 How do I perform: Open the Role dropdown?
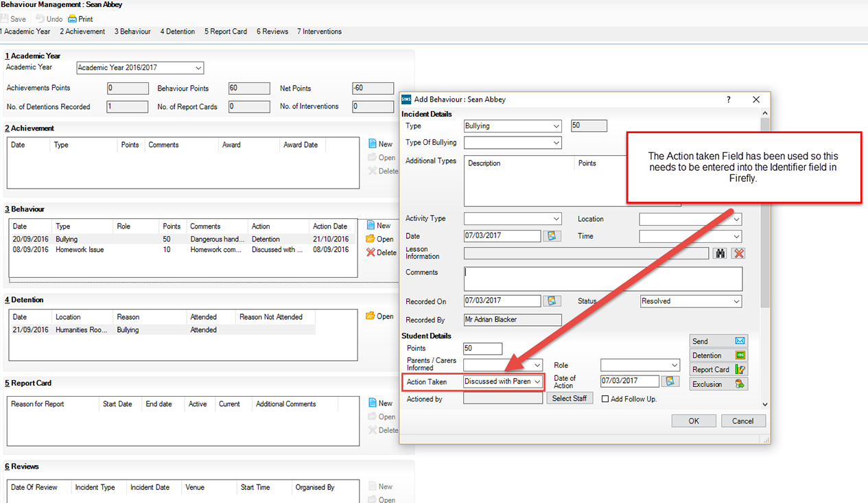point(675,365)
